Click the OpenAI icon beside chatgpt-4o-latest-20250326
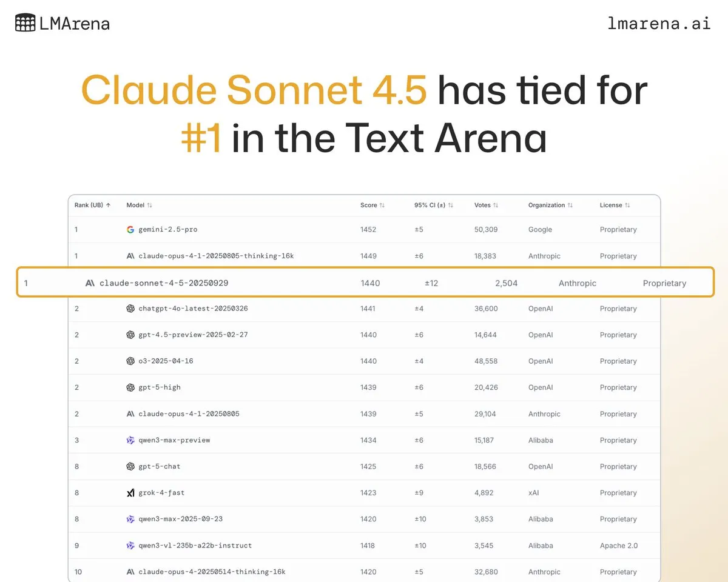Screen dimensions: 728x582 130,309
